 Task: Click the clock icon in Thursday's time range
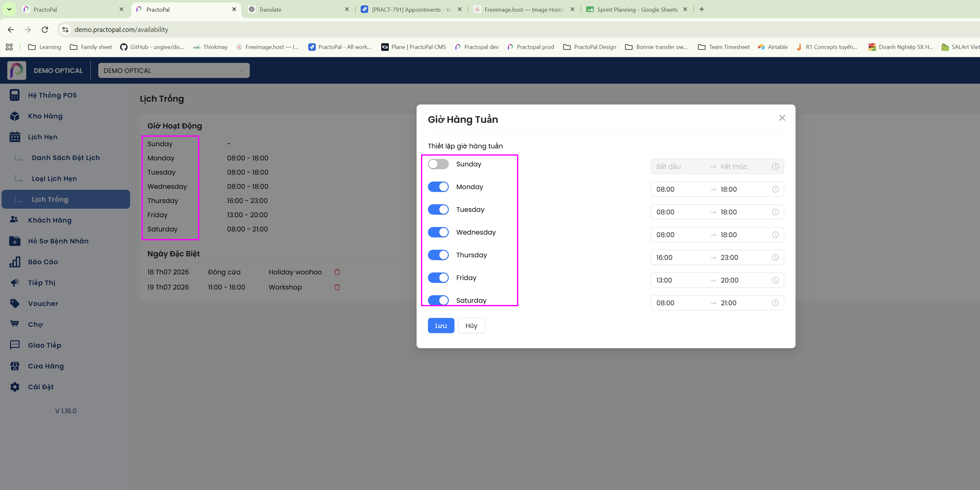[x=775, y=258]
